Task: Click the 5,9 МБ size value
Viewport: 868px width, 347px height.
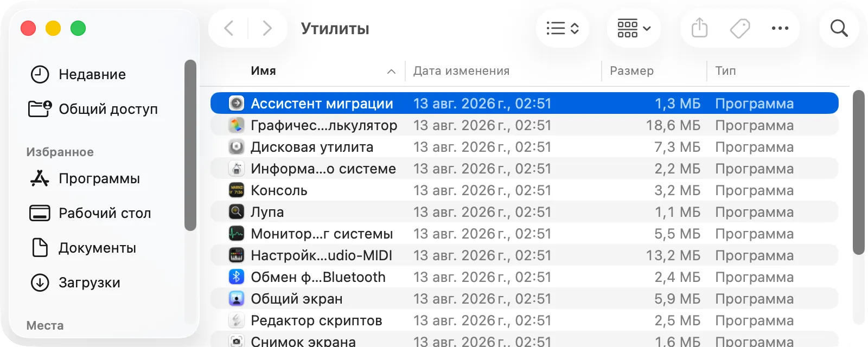Action: pyautogui.click(x=678, y=298)
